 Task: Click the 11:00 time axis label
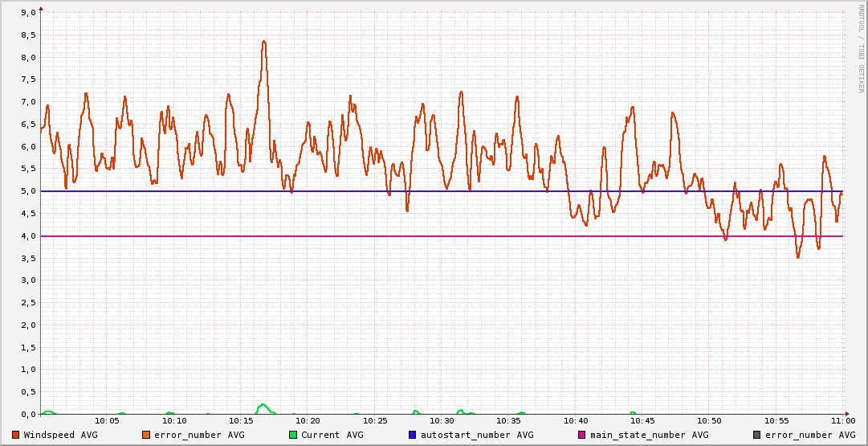coord(843,421)
